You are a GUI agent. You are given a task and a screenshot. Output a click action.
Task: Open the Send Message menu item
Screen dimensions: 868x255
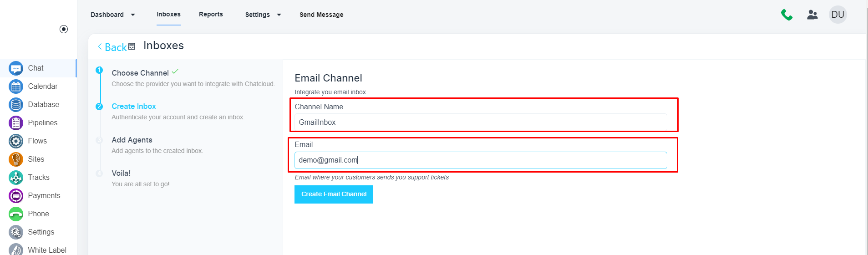click(321, 15)
